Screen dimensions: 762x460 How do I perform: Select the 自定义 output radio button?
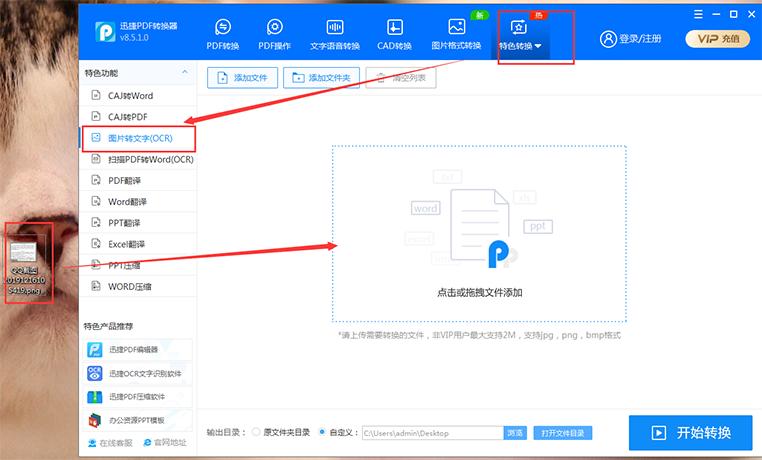point(322,433)
